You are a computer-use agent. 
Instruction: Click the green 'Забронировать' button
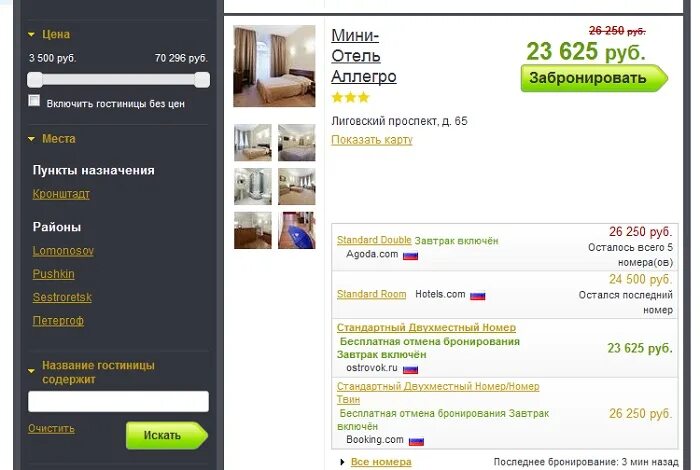pyautogui.click(x=594, y=78)
